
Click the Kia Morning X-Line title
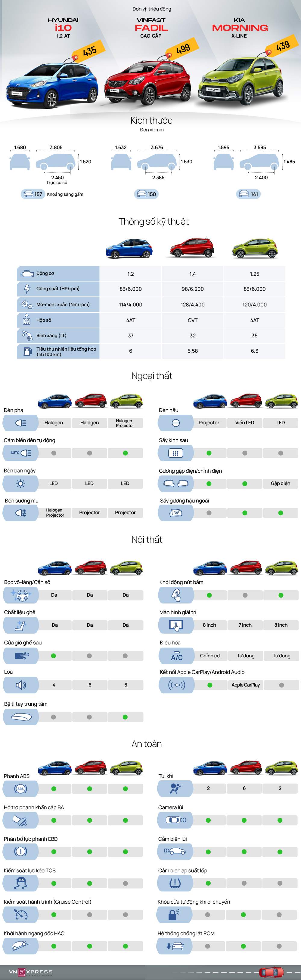240,28
